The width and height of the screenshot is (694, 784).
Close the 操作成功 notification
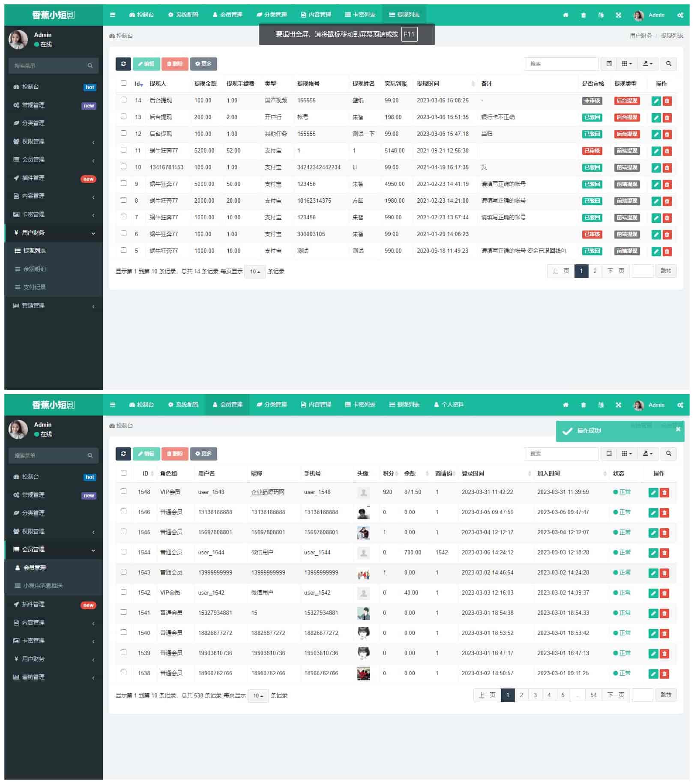(x=678, y=429)
